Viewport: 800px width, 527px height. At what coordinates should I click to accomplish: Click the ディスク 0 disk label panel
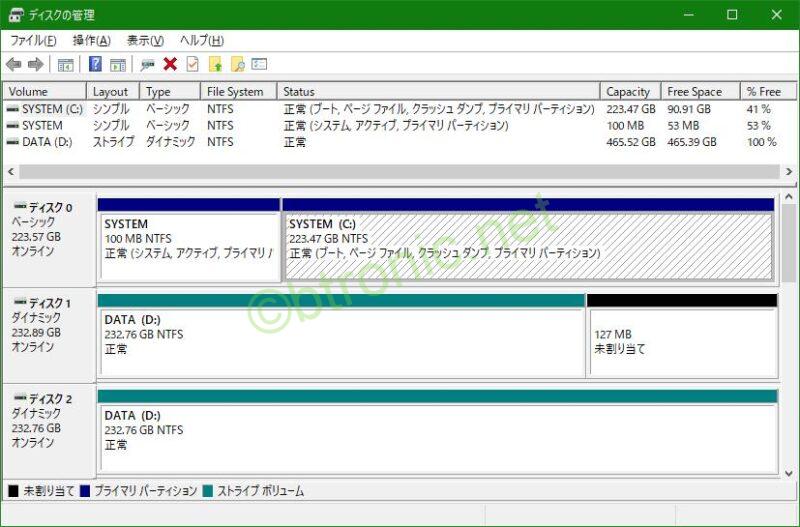coord(49,239)
